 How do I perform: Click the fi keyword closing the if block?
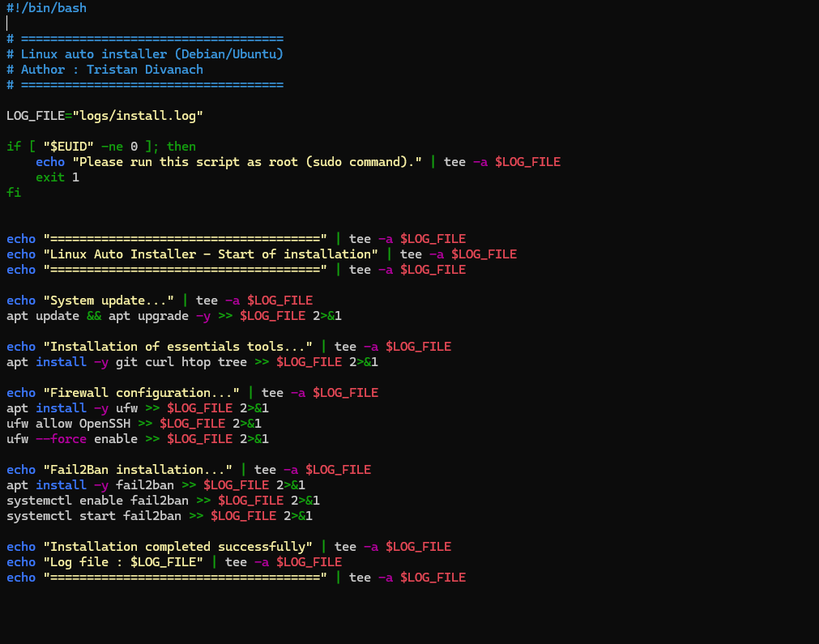(14, 192)
